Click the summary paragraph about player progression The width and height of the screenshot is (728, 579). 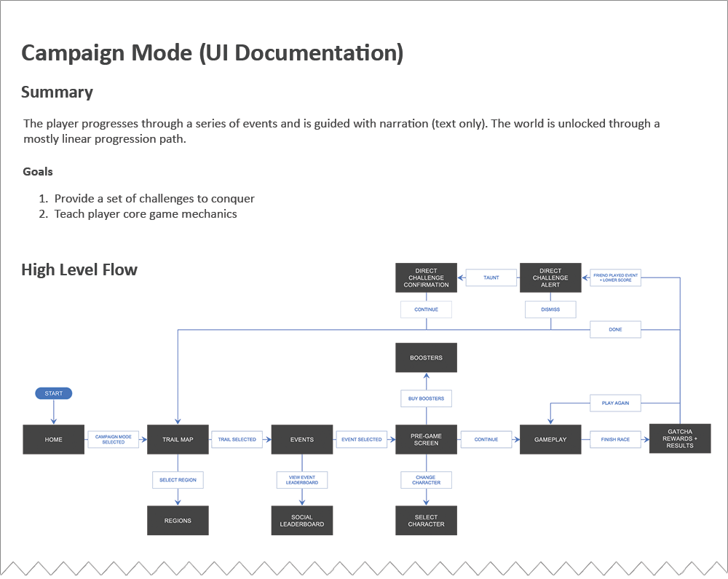click(x=341, y=131)
